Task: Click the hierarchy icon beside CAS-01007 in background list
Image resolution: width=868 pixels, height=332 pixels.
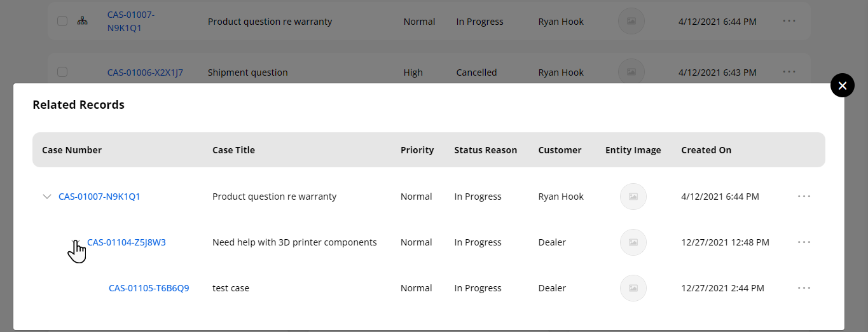Action: [82, 21]
